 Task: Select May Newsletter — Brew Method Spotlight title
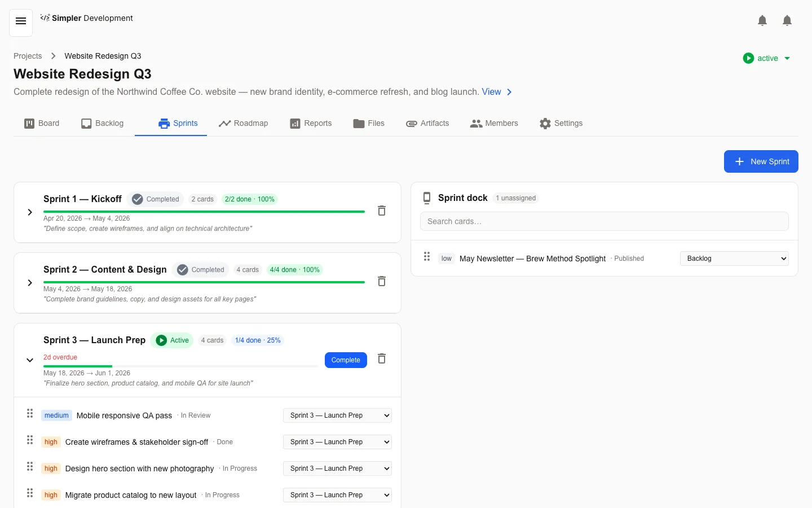coord(532,259)
